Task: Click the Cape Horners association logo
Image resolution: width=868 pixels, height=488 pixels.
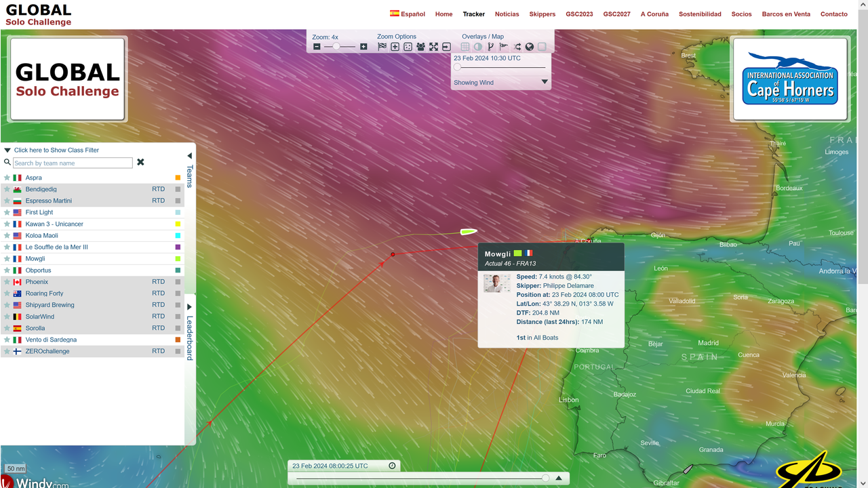Action: (x=789, y=80)
